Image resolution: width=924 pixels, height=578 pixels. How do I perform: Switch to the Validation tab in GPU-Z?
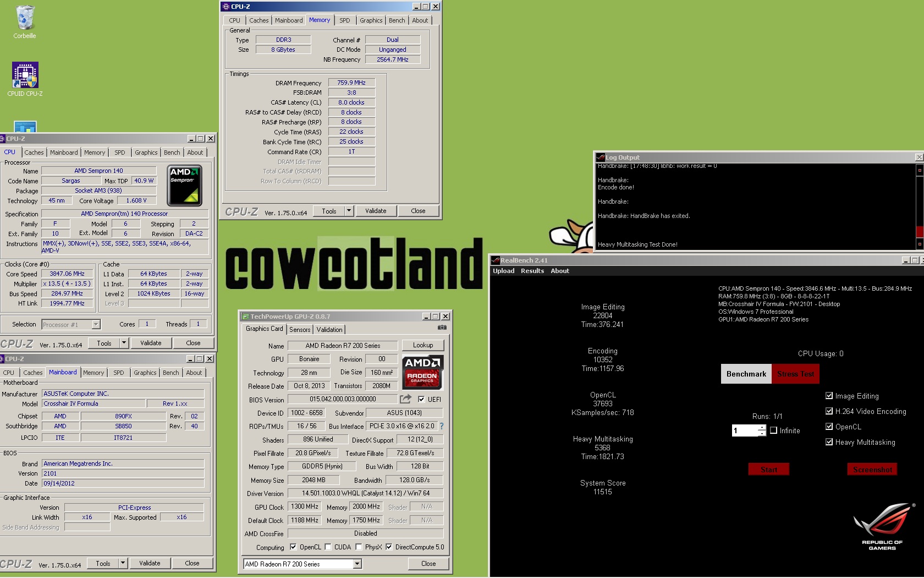point(329,329)
